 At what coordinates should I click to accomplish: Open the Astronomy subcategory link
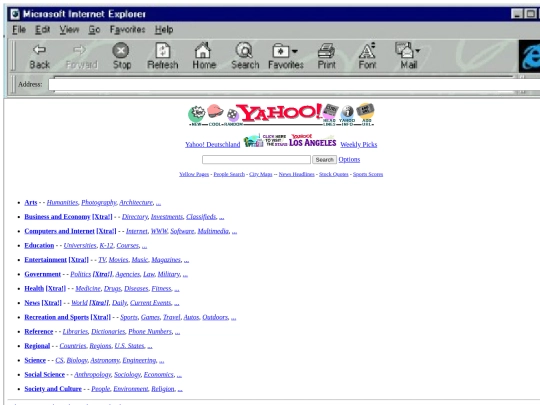coord(105,360)
